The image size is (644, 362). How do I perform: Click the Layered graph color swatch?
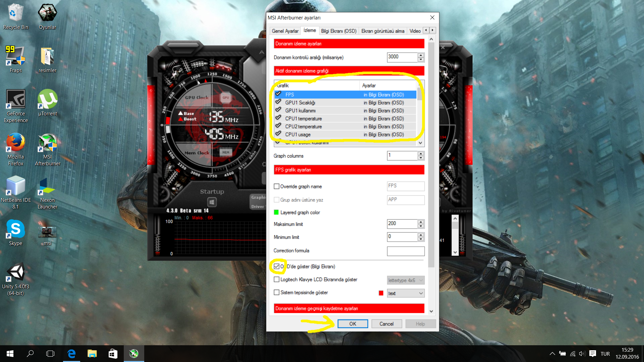point(276,212)
